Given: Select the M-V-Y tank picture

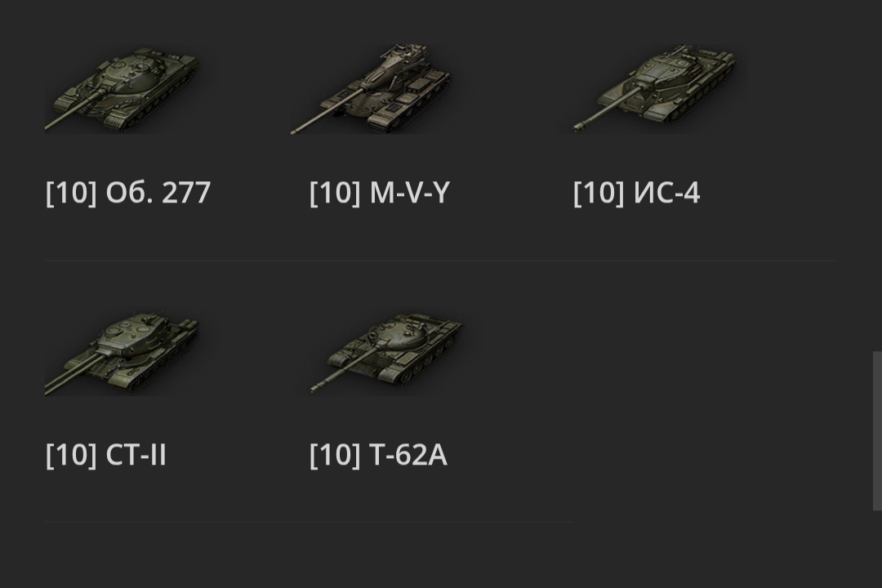Looking at the screenshot, I should (372, 90).
